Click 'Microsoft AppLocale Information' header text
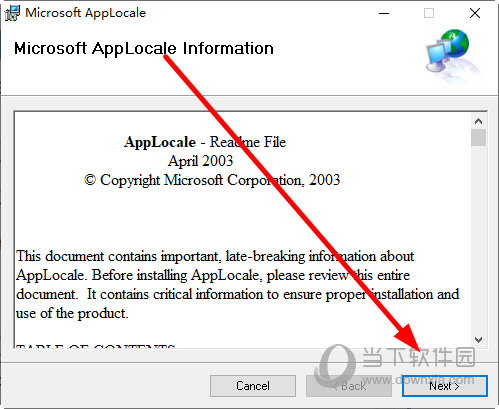The width and height of the screenshot is (499, 409). click(x=144, y=49)
